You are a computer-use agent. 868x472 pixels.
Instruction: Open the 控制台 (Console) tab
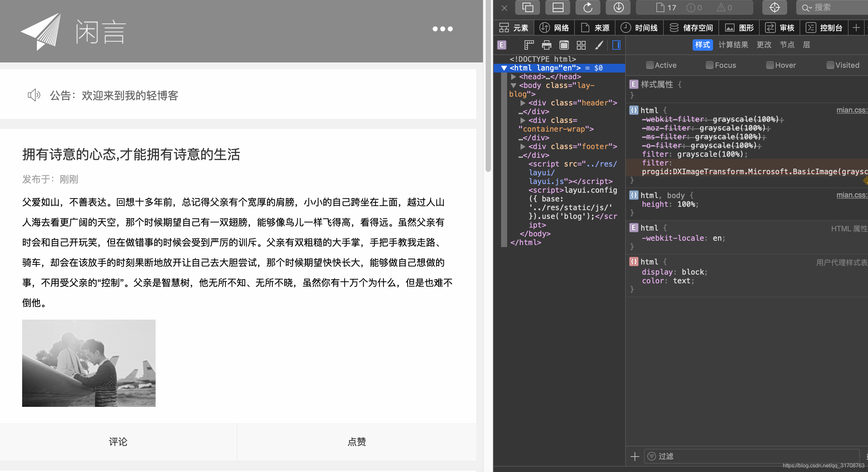pos(824,28)
